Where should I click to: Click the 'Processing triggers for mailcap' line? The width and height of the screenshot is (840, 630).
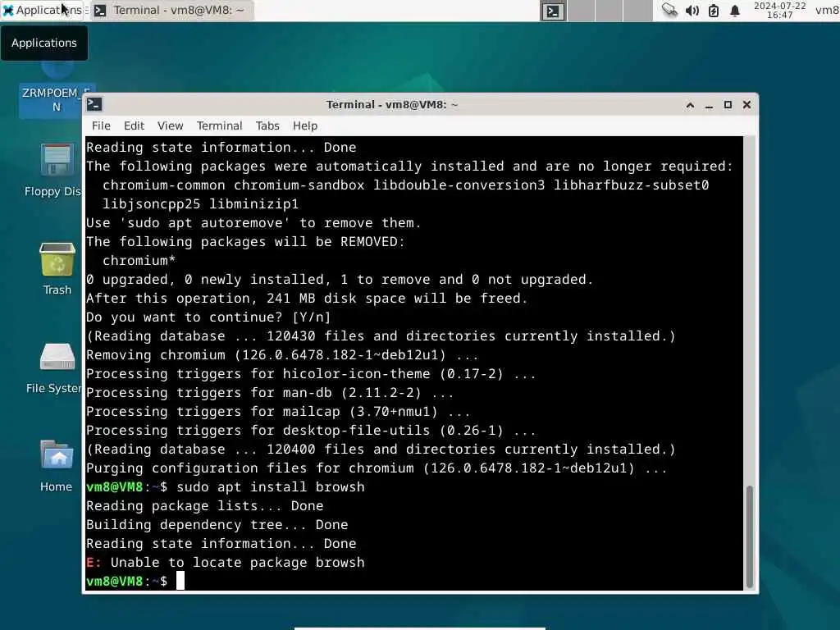tap(278, 412)
